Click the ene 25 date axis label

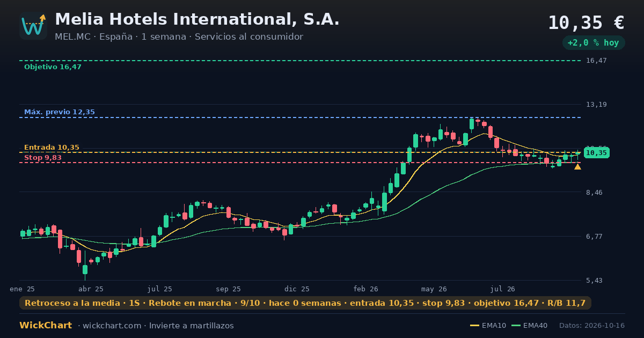[x=22, y=289]
